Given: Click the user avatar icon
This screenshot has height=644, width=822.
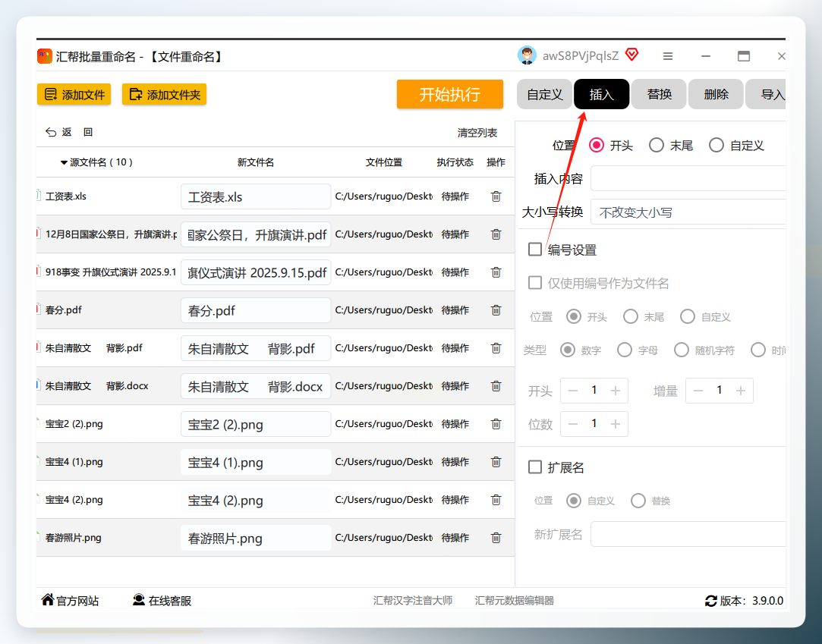Looking at the screenshot, I should pyautogui.click(x=527, y=55).
